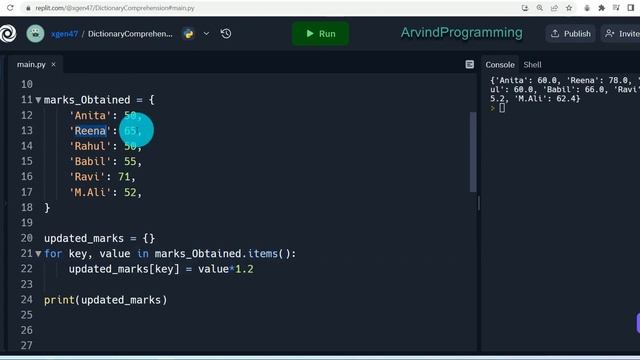Open the browser extensions puzzle icon
640x360 pixels.
point(602,8)
